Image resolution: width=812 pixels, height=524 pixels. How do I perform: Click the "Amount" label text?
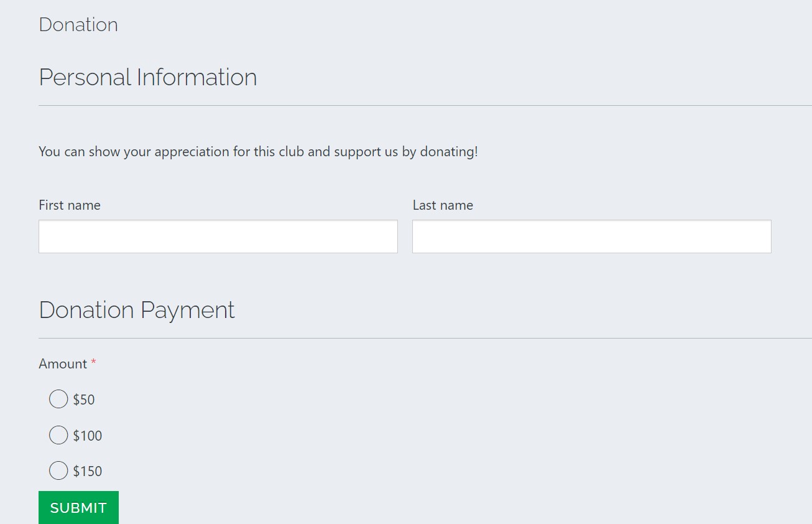(63, 364)
